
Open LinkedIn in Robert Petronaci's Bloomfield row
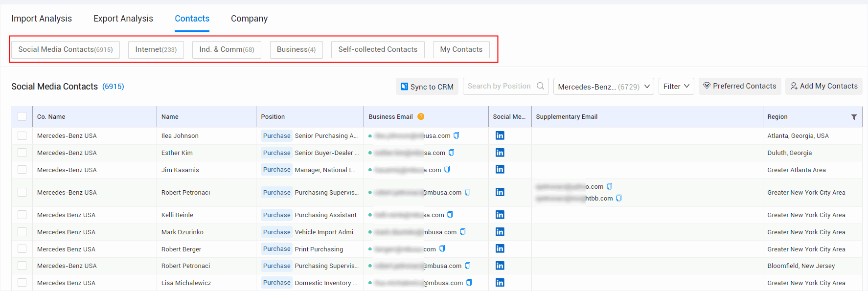pyautogui.click(x=500, y=266)
